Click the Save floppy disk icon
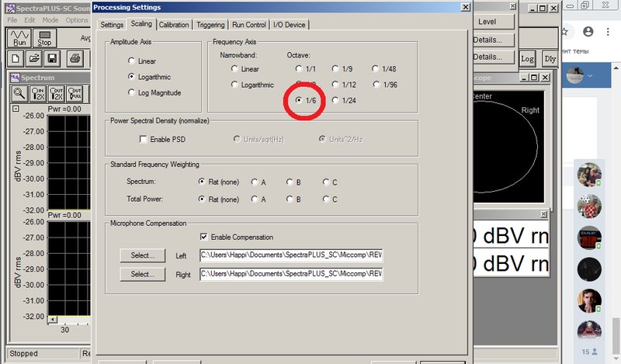The image size is (621, 364). pyautogui.click(x=52, y=59)
